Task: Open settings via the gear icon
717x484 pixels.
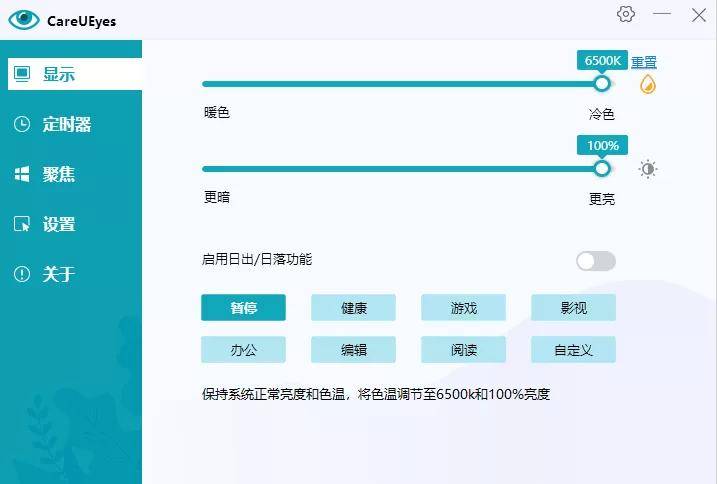Action: (x=626, y=14)
